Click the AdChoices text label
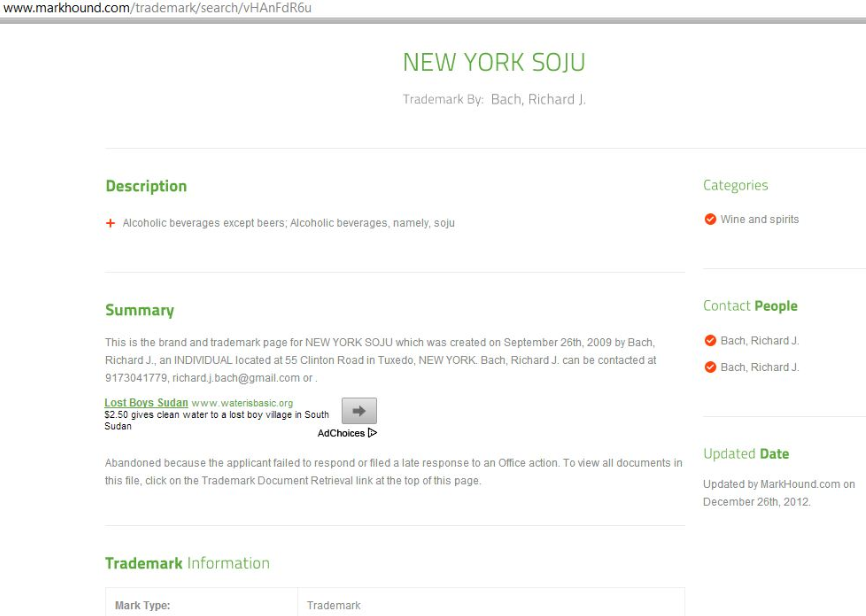Screen dimensions: 866x616 (x=340, y=433)
